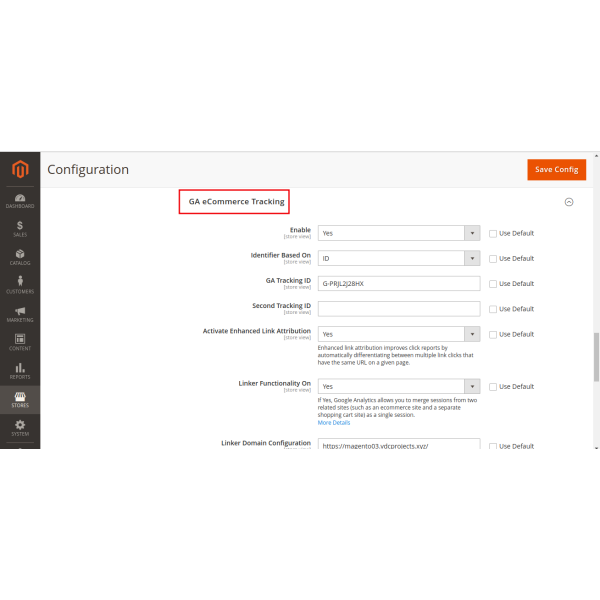
Task: Open the Identifier Based On dropdown
Action: click(398, 258)
